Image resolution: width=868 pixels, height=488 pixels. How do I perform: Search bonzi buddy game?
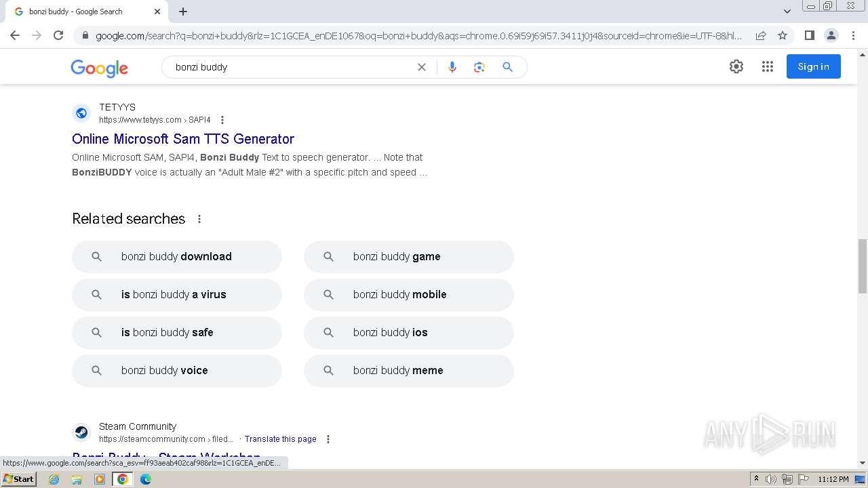[x=409, y=257]
